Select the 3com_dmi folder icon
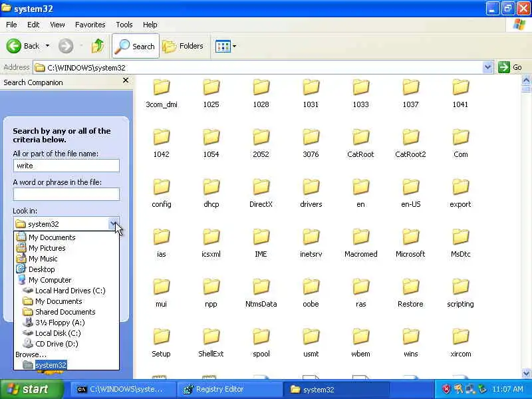 (162, 87)
